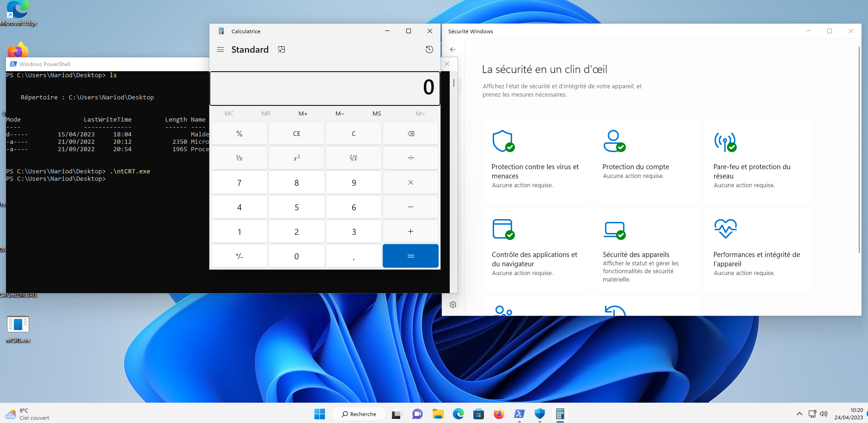Click the M+ memory add button
Screen dimensions: 868x423
pyautogui.click(x=303, y=114)
